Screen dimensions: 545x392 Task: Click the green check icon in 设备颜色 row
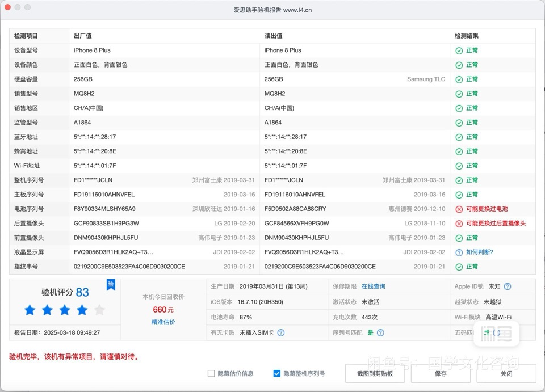point(459,65)
